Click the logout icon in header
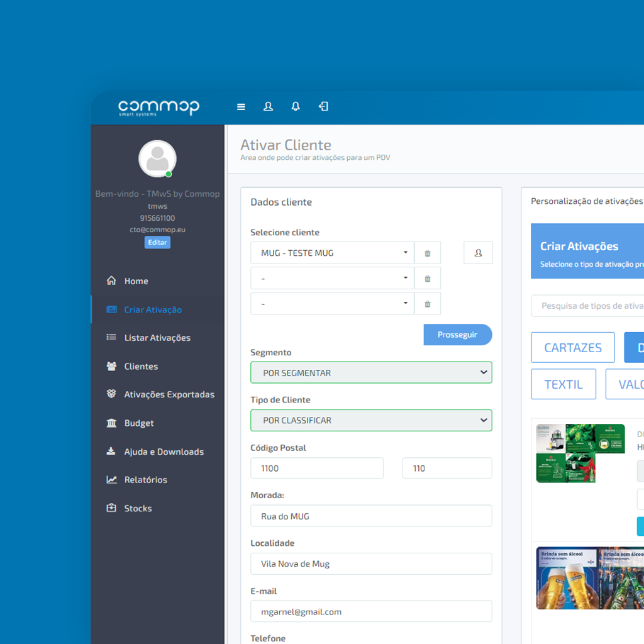 pos(323,106)
